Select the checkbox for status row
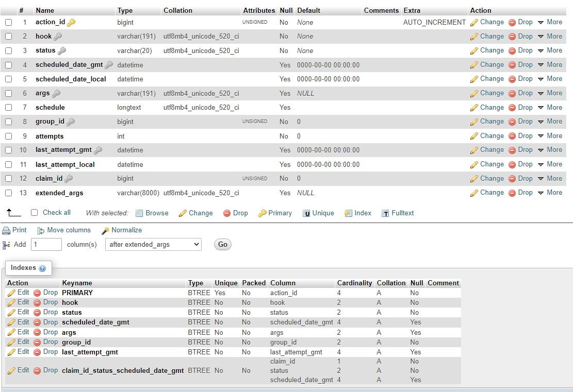 (8, 50)
